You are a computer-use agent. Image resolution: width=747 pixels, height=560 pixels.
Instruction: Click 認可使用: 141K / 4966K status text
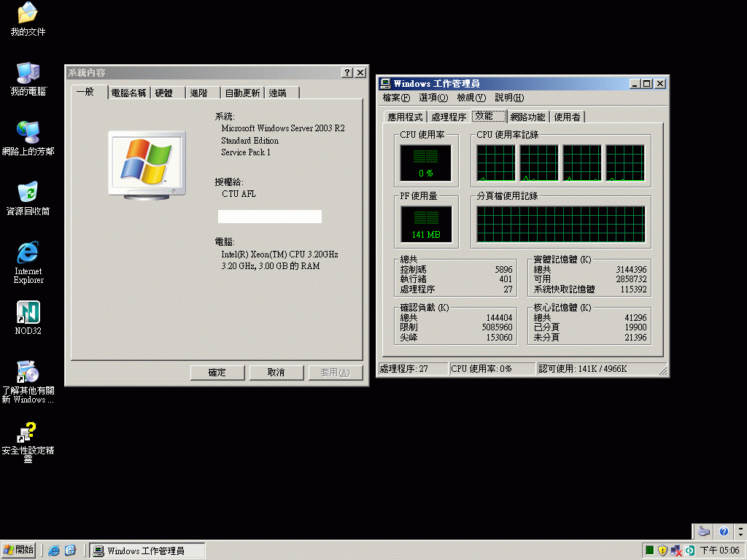tap(582, 368)
